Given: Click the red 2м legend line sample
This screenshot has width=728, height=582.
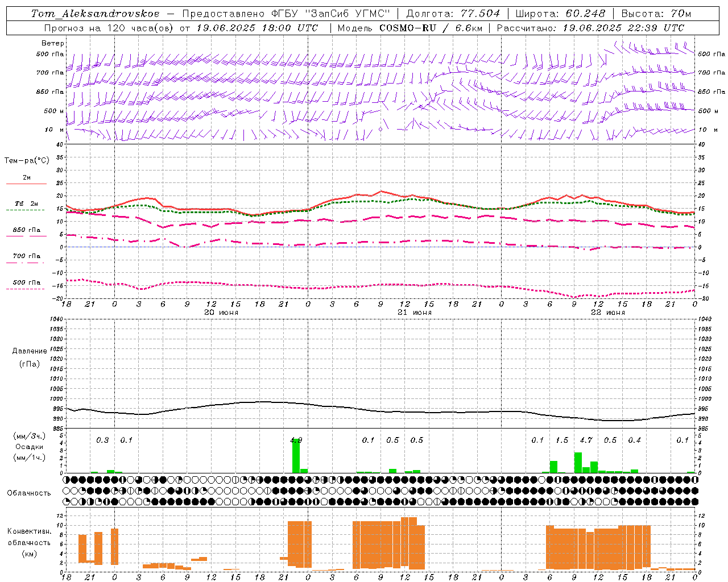Looking at the screenshot, I should [26, 184].
